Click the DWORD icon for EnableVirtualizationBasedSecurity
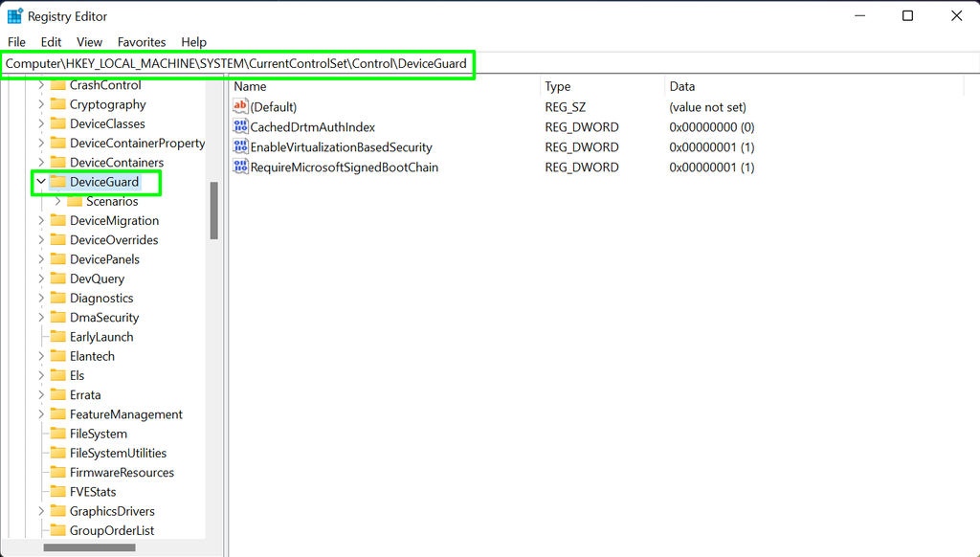The image size is (980, 557). (240, 146)
